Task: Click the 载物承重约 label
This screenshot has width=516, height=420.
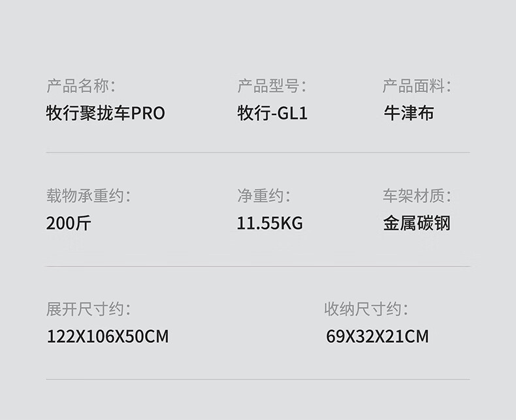Action: (88, 195)
